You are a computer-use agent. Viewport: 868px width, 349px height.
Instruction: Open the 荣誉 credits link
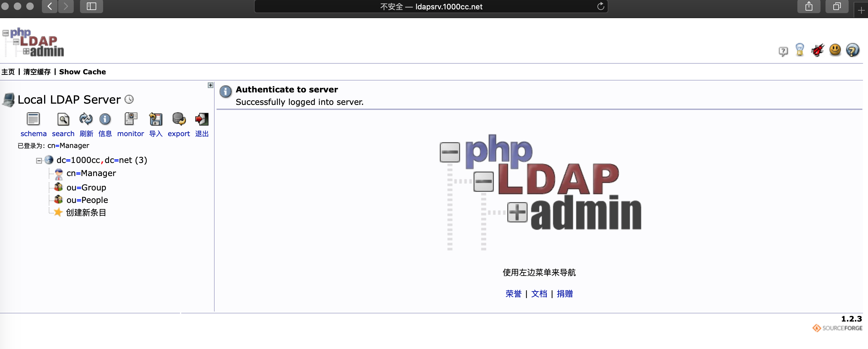point(513,293)
